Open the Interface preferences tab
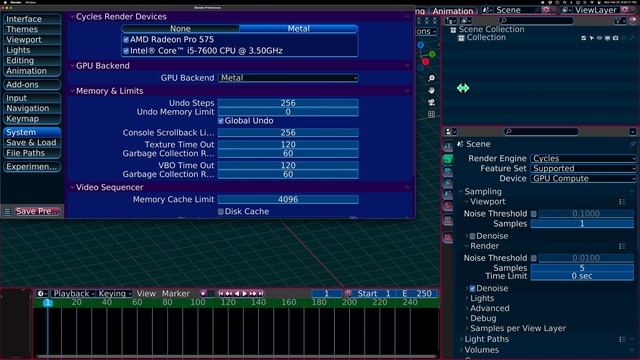Screen dimensions: 640x360 pyautogui.click(x=32, y=19)
